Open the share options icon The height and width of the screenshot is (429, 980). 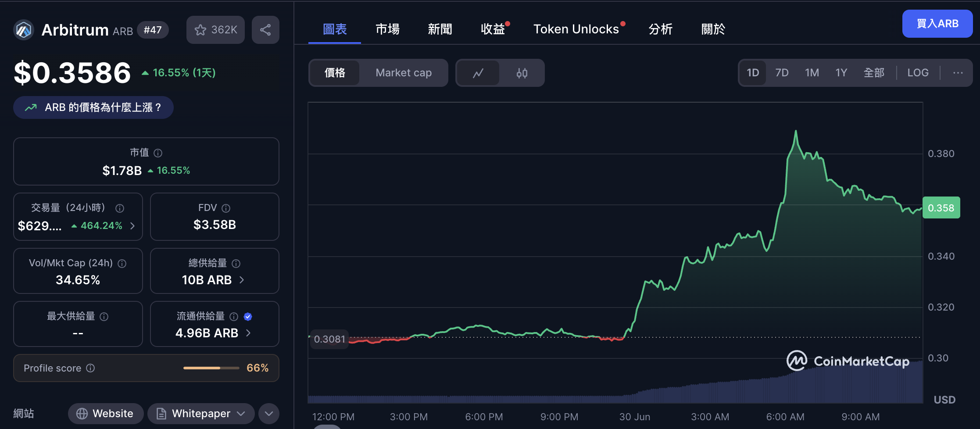tap(265, 29)
